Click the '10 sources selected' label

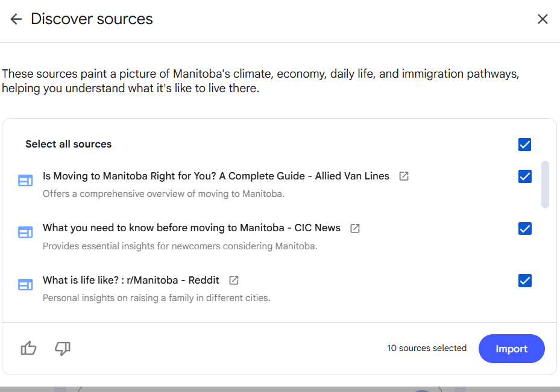(427, 348)
